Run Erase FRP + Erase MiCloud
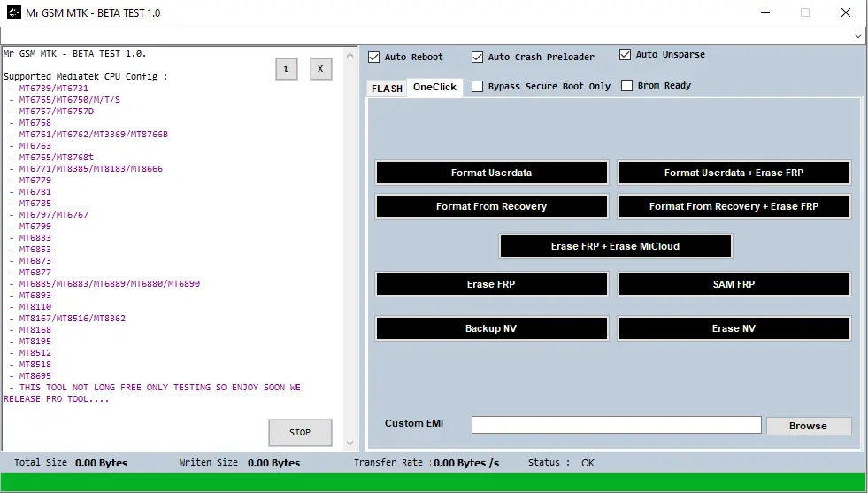The width and height of the screenshot is (868, 493). [x=616, y=246]
